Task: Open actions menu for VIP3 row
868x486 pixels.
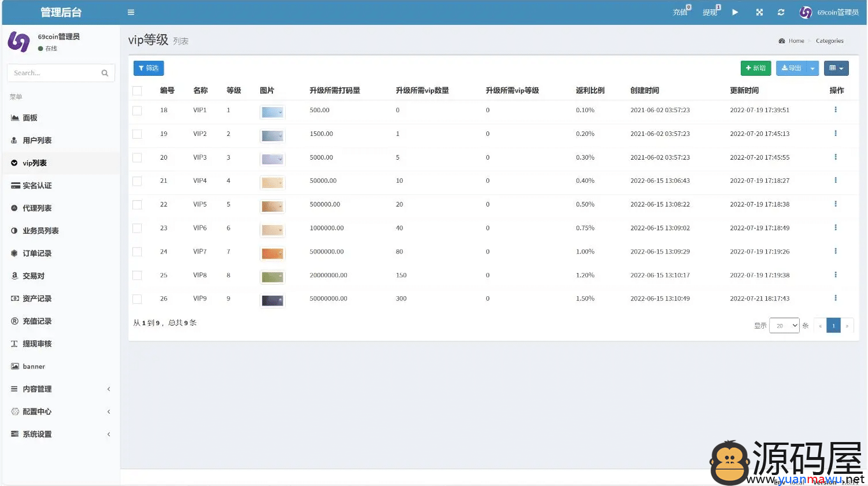Action: tap(836, 157)
